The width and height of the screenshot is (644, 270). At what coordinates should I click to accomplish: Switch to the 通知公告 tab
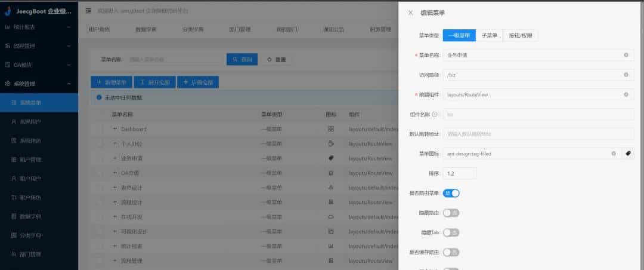pos(333,30)
